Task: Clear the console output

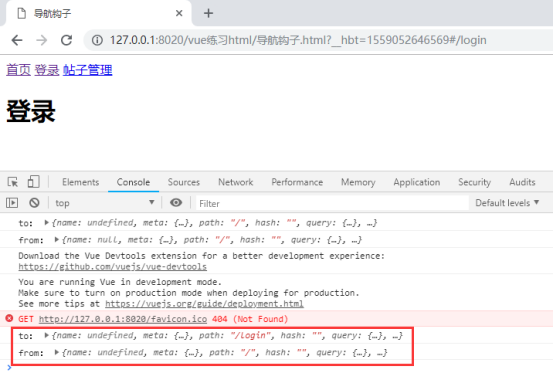Action: 34,203
